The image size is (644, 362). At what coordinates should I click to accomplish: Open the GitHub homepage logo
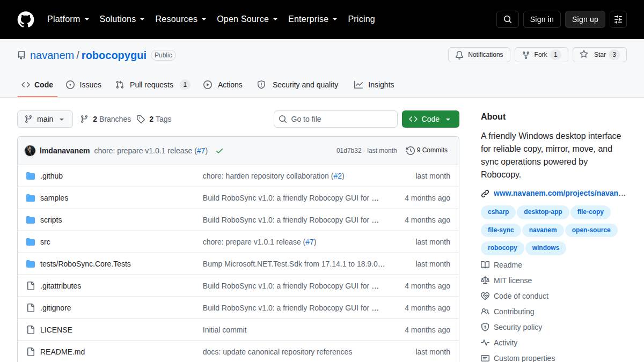[26, 19]
